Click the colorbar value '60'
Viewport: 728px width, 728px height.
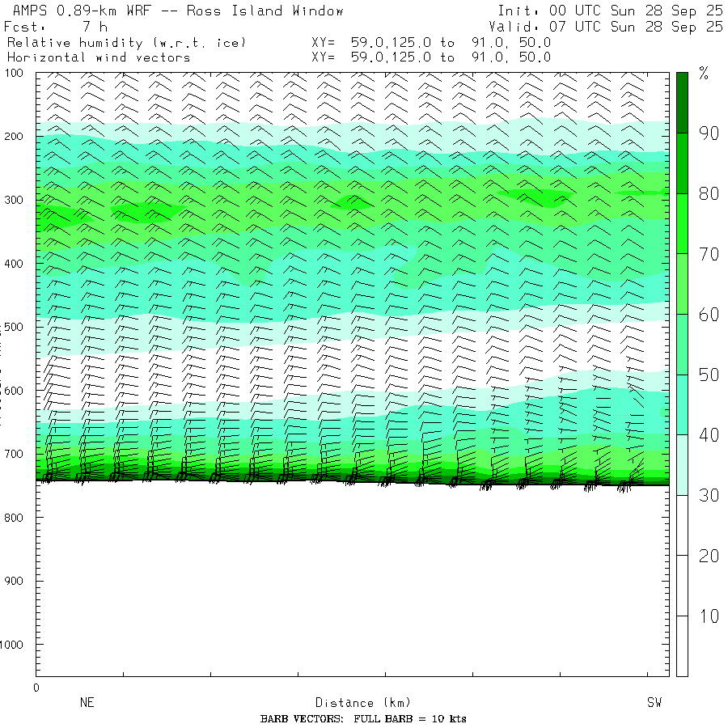709,315
